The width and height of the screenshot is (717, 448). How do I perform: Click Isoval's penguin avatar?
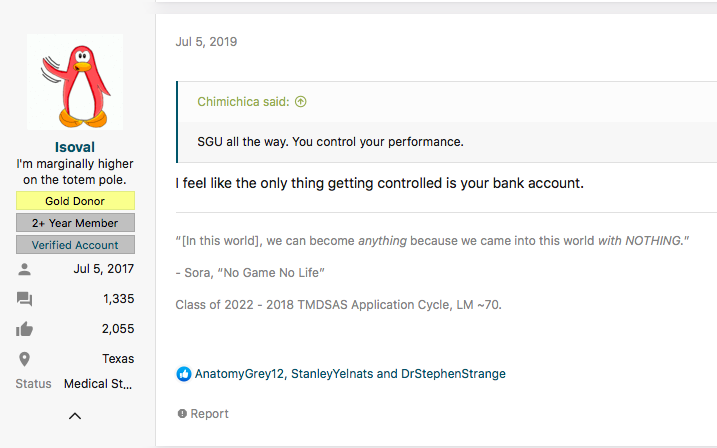75,81
